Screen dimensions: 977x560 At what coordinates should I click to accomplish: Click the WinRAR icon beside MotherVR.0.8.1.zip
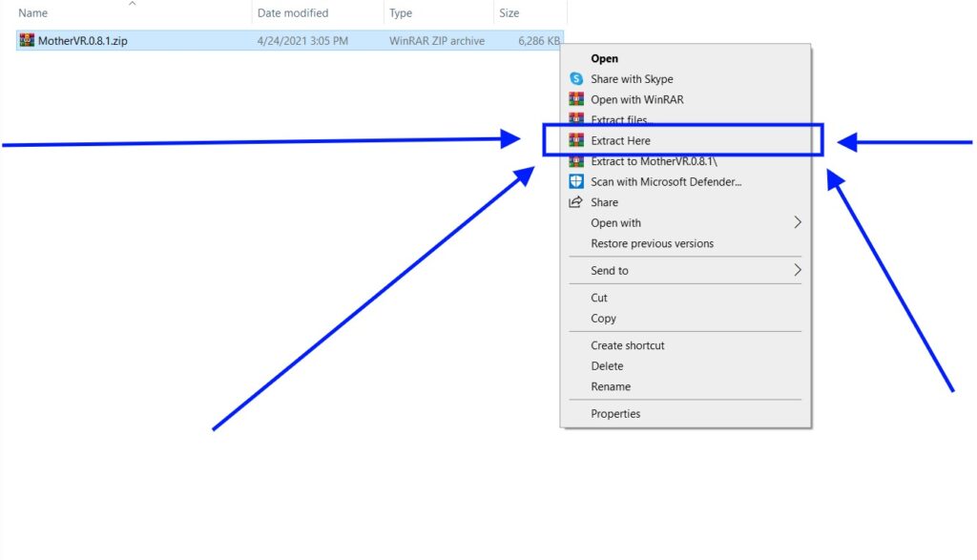pyautogui.click(x=27, y=40)
